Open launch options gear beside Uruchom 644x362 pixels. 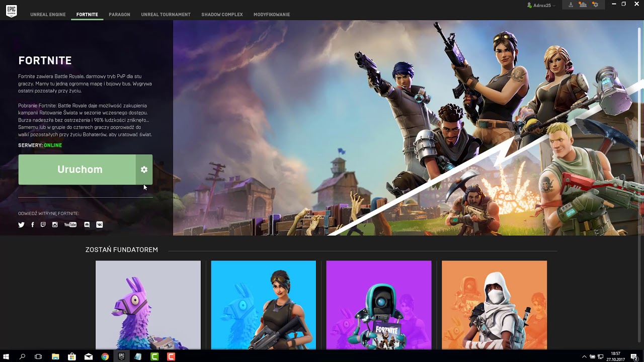coord(144,169)
